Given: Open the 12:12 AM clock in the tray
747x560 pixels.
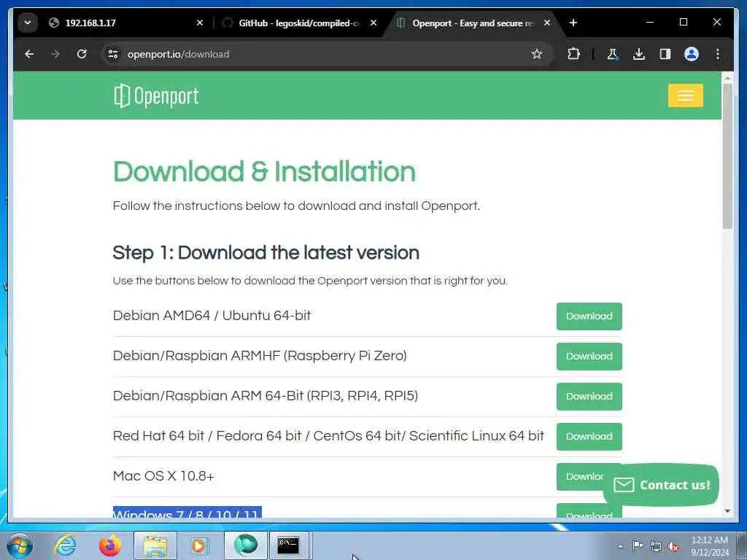Looking at the screenshot, I should 710,546.
